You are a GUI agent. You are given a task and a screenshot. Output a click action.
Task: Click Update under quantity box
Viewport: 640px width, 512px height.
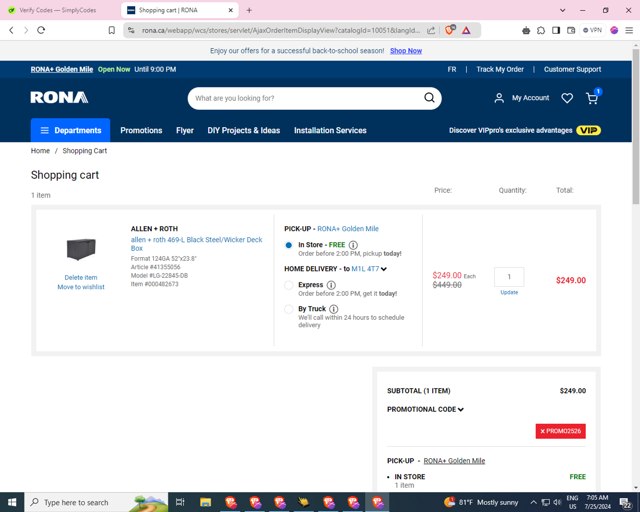tap(509, 292)
